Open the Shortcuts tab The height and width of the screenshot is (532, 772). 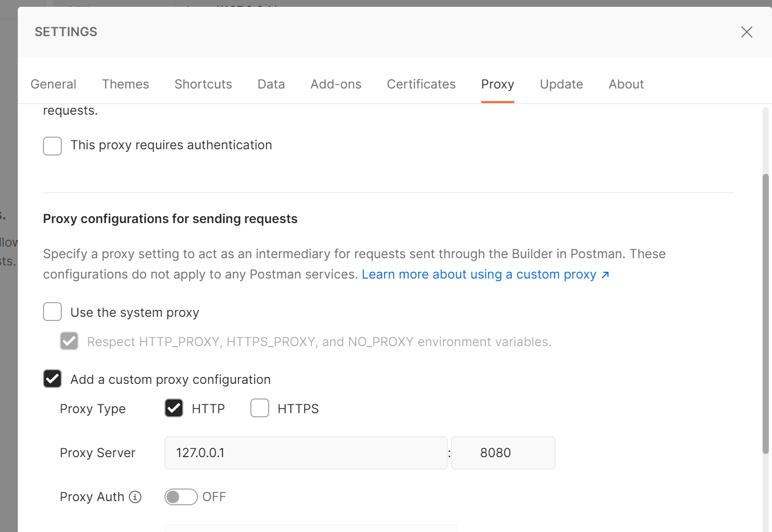pyautogui.click(x=203, y=84)
